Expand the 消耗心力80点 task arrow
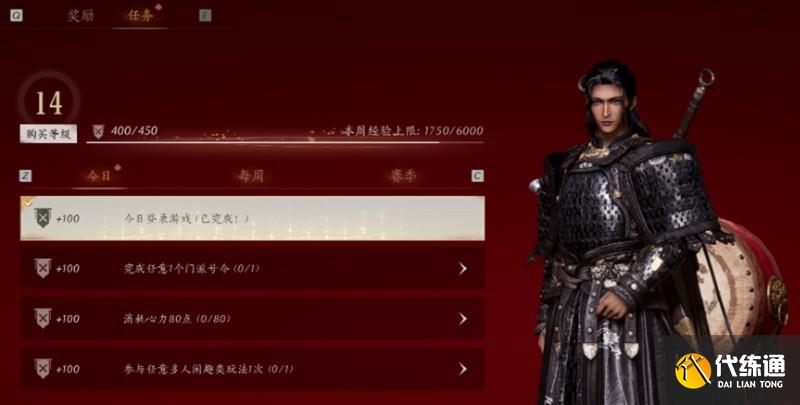This screenshot has width=800, height=405. click(463, 319)
